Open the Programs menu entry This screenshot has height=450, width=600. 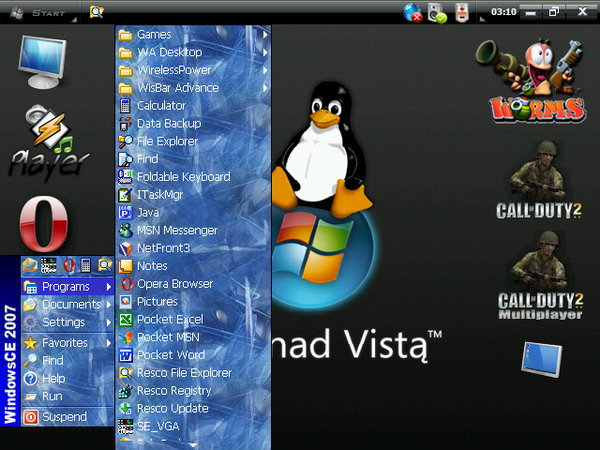coord(68,287)
